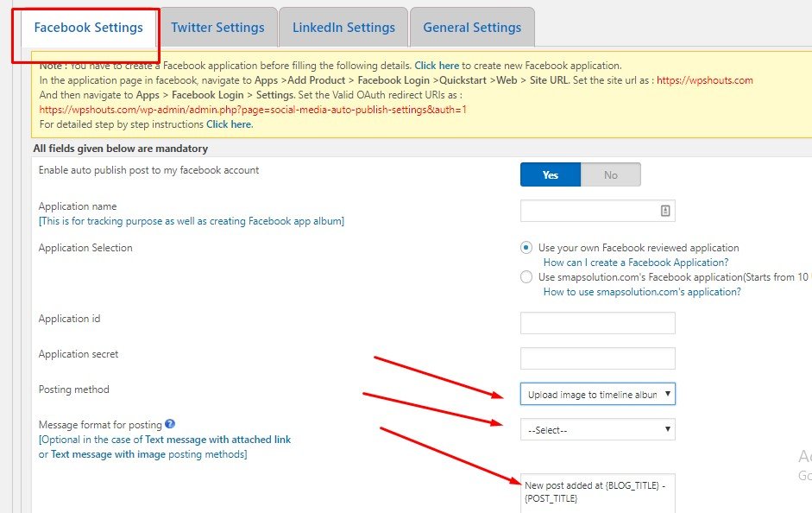Click the Application Selection label
Screen dimensions: 812x513
tap(85, 248)
